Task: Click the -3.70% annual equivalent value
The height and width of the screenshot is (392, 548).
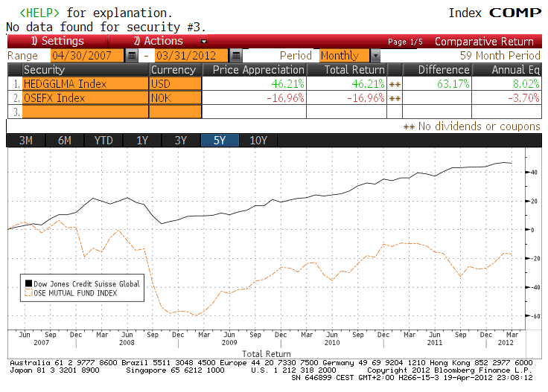Action: 523,97
